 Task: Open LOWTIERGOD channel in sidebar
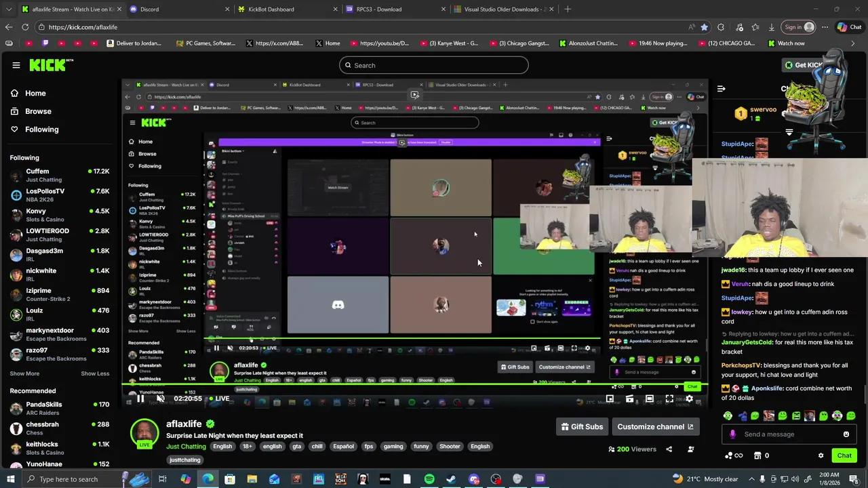(60, 235)
